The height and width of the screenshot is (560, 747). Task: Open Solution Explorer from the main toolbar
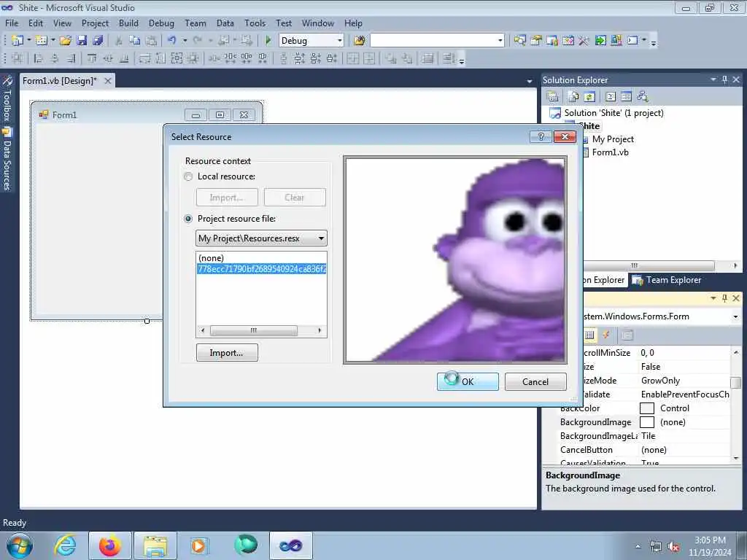pos(519,41)
